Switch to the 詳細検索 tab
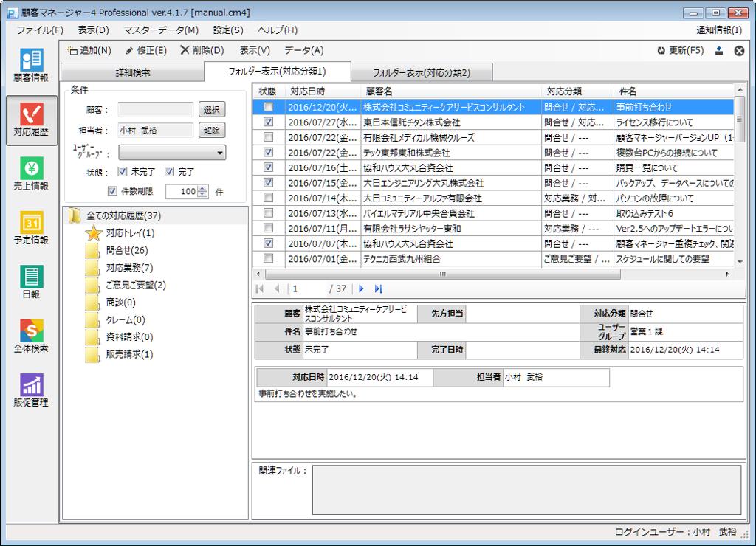Viewport: 756px width, 546px height. pyautogui.click(x=133, y=73)
